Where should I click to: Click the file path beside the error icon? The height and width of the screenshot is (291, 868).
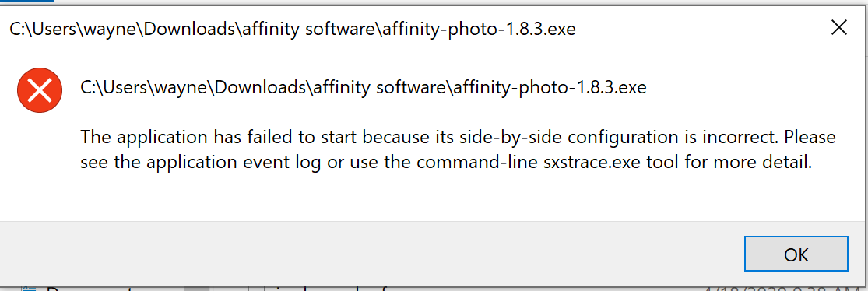click(363, 87)
